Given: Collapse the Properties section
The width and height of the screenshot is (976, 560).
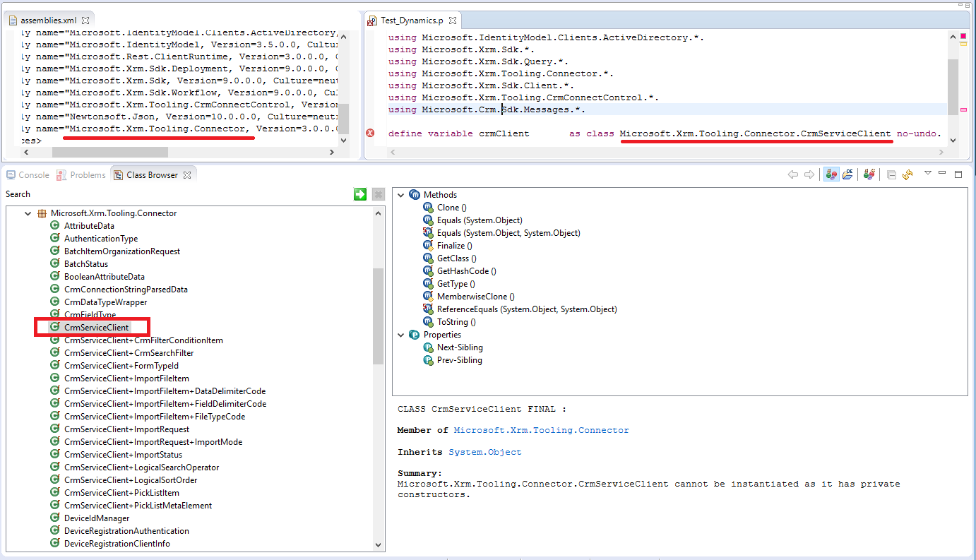Looking at the screenshot, I should click(401, 335).
